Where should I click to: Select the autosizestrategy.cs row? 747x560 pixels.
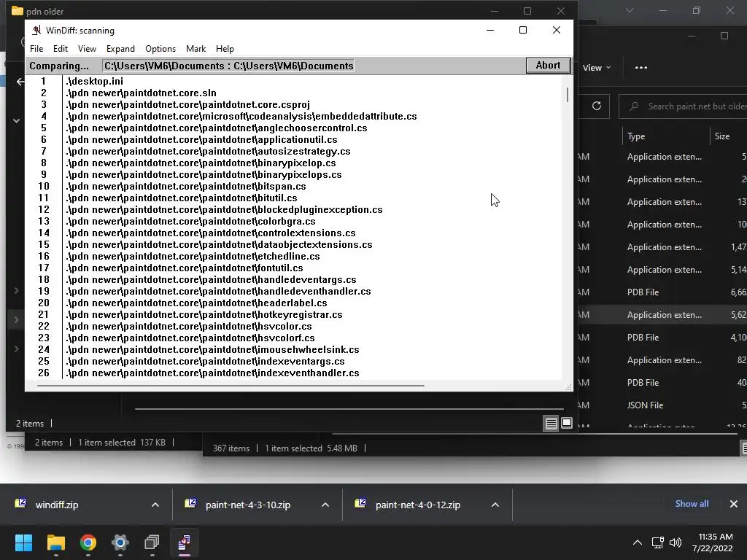(x=208, y=151)
